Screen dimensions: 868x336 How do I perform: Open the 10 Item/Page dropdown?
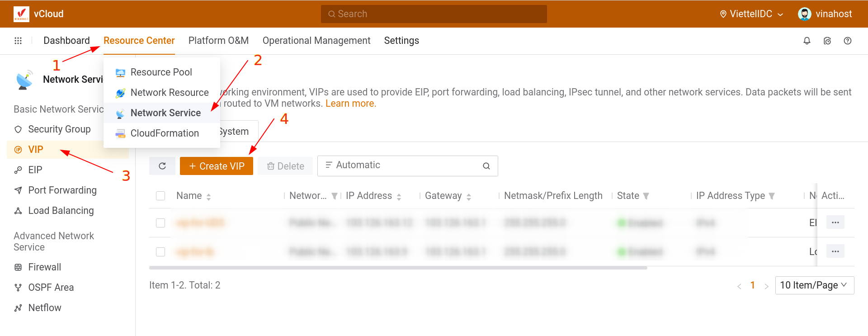point(814,285)
